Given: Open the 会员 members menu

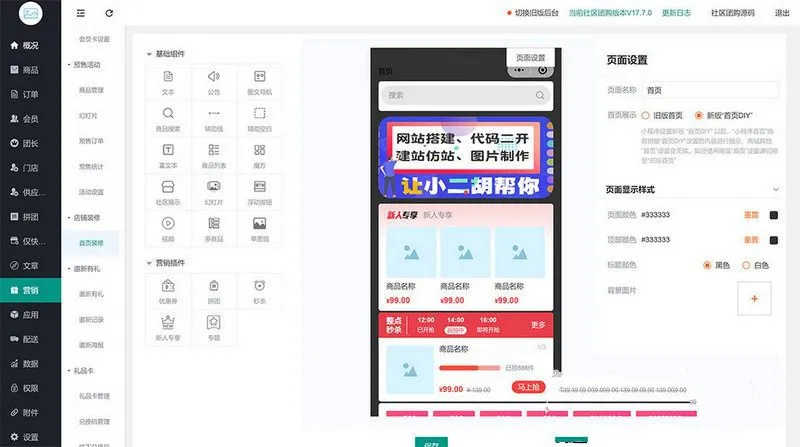Looking at the screenshot, I should point(31,119).
